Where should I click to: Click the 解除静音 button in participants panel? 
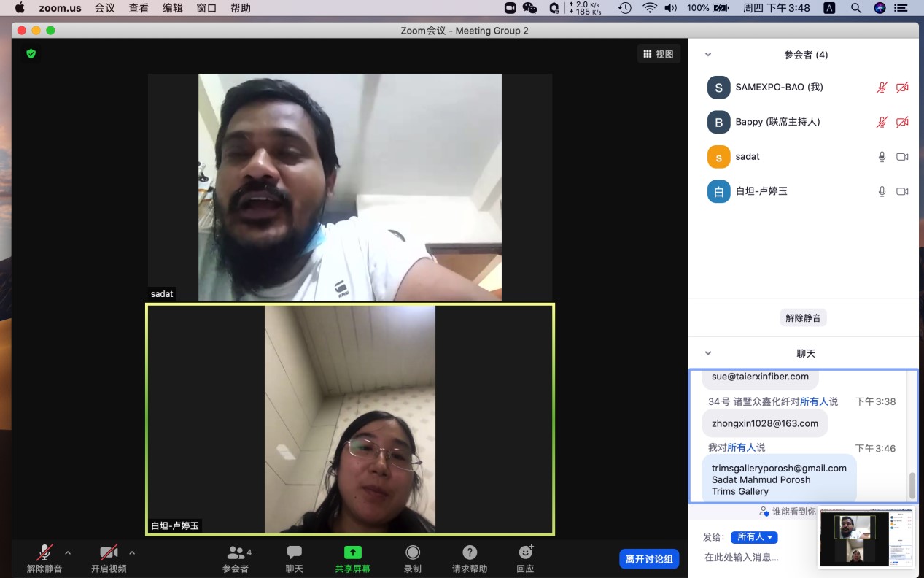(803, 318)
